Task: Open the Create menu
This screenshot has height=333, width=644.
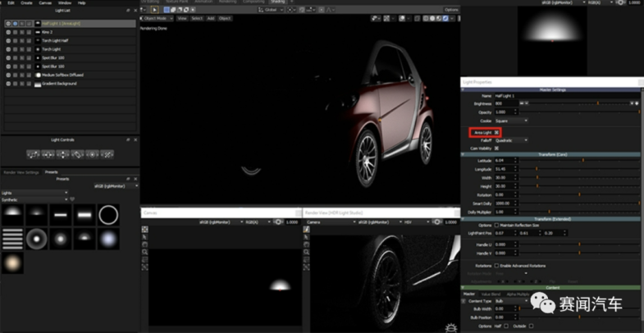Action: pos(26,3)
